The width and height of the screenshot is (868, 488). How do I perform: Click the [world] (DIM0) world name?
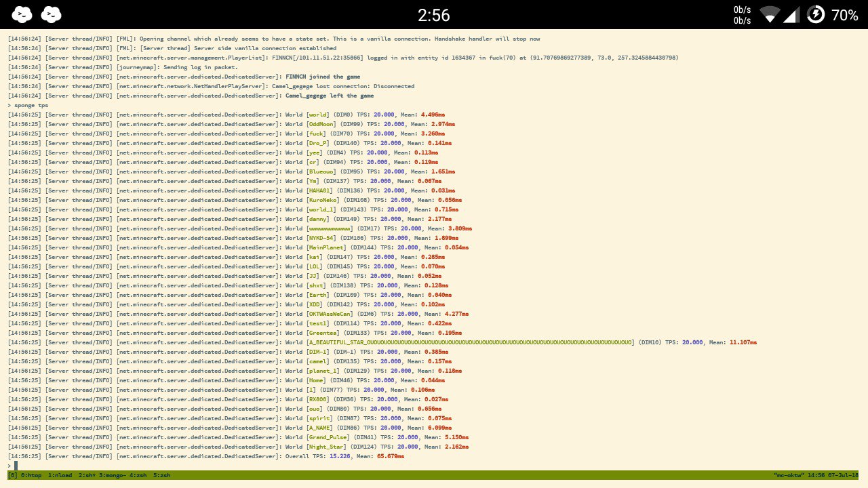(x=319, y=115)
